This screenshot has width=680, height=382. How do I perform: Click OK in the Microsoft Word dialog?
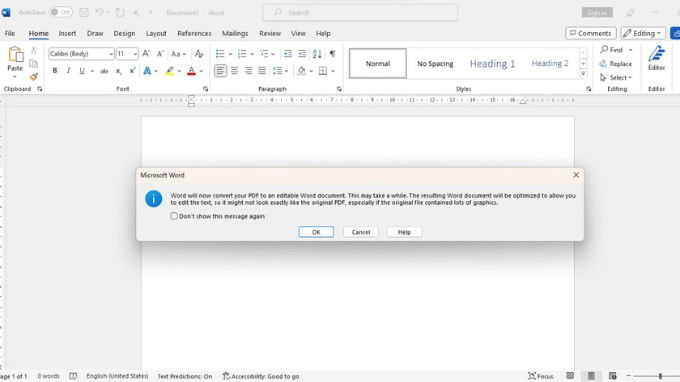click(x=316, y=232)
